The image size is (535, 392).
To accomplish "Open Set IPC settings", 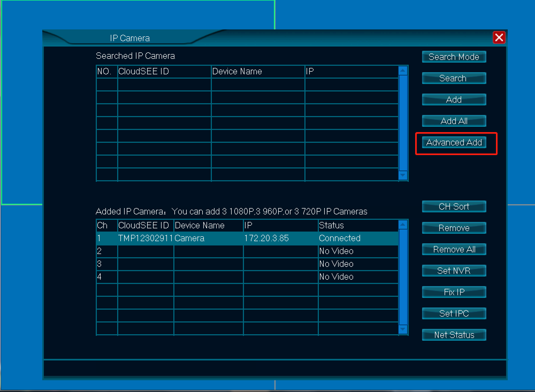I will [454, 313].
